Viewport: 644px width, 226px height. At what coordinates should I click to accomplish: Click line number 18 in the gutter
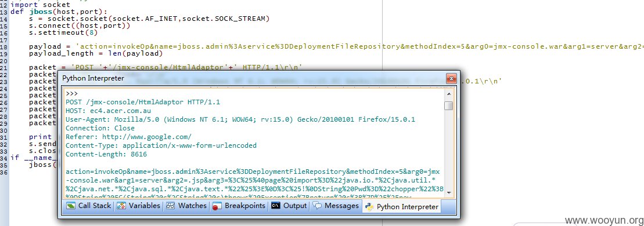point(4,47)
